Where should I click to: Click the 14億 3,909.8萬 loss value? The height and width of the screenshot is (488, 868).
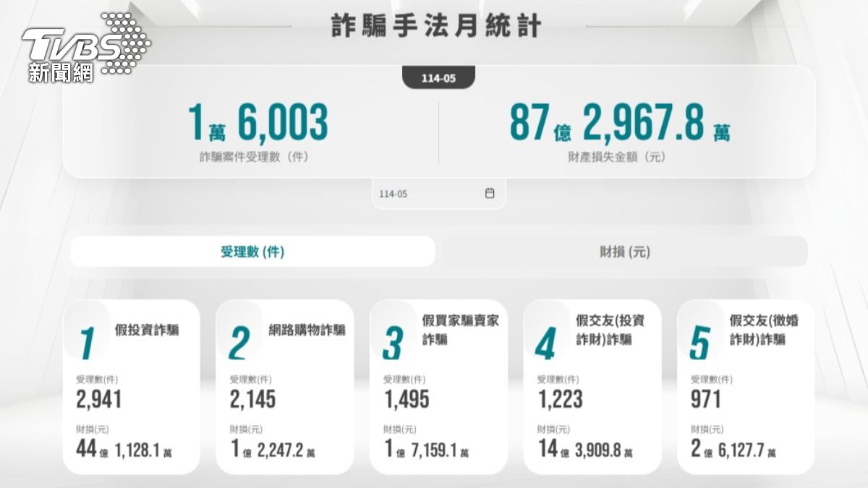(585, 449)
